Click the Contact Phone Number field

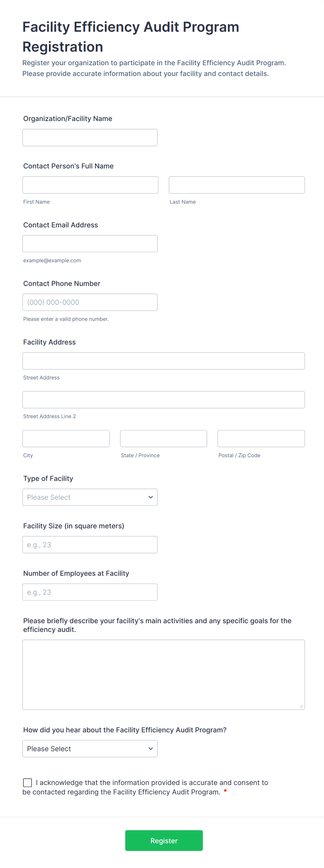[90, 302]
